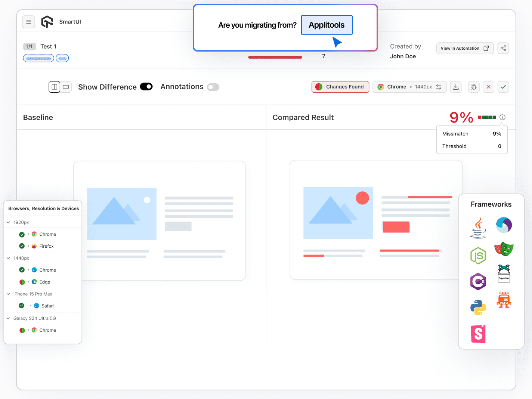Select the orange robot framework icon
Viewport: 532px width, 399px height.
pyautogui.click(x=504, y=300)
